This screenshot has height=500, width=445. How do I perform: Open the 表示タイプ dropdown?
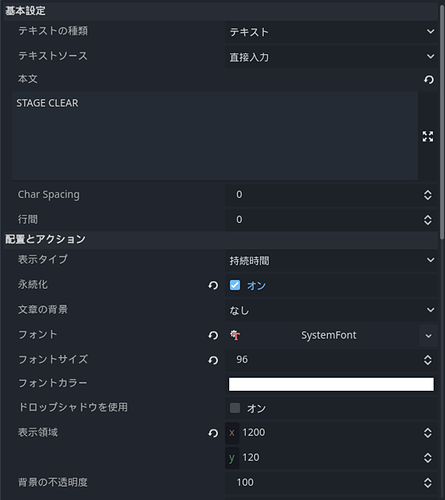pyautogui.click(x=331, y=260)
